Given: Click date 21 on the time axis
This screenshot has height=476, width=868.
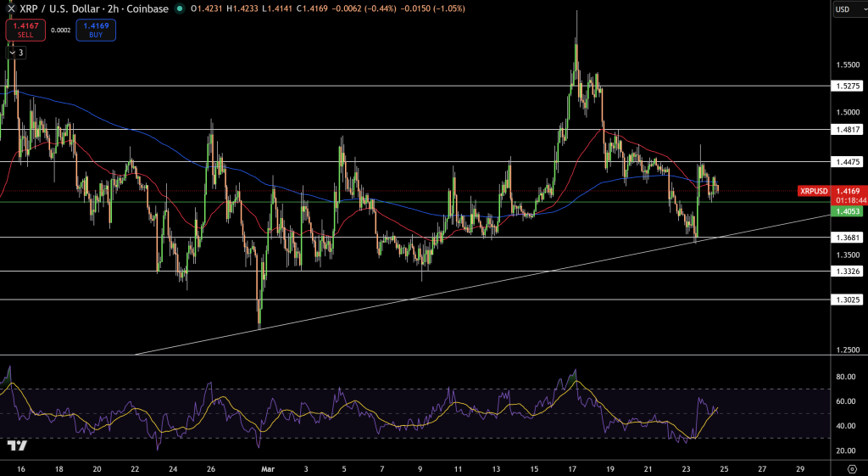Looking at the screenshot, I should pyautogui.click(x=648, y=468).
